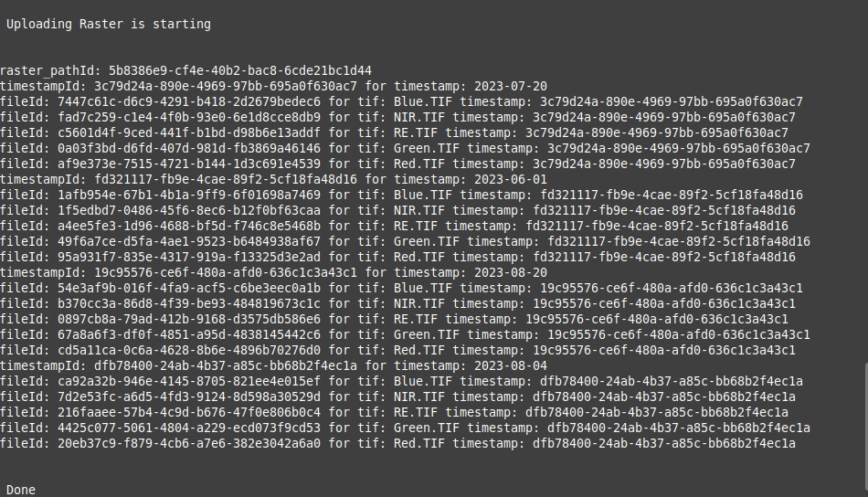Click the timestamp date 2023-08-20
The height and width of the screenshot is (497, 868).
point(511,272)
